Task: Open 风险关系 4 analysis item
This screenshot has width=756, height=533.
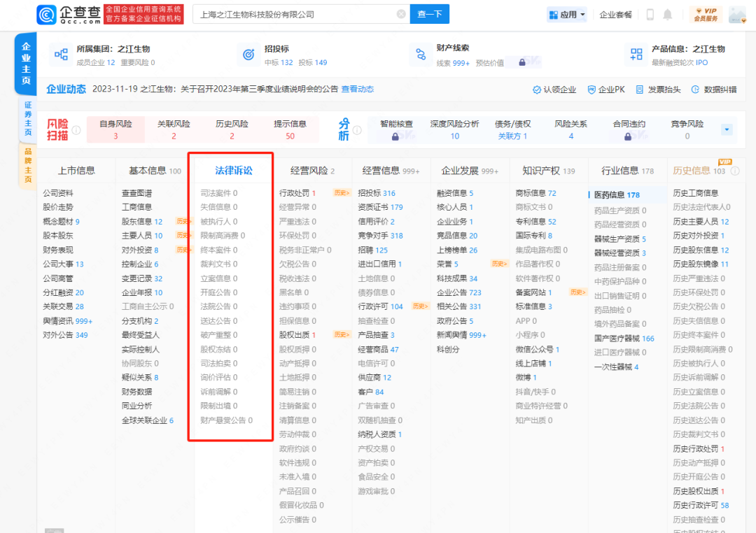Action: click(x=571, y=129)
